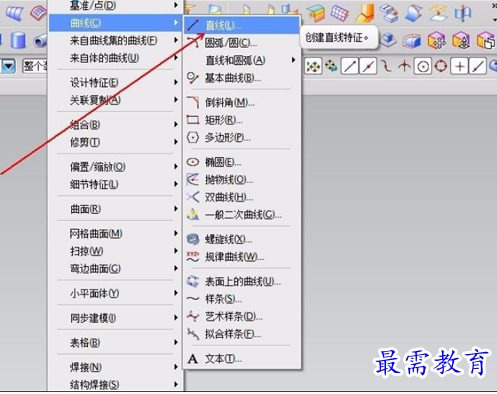
Task: Toggle Arc Center snap option
Action: pos(423,66)
